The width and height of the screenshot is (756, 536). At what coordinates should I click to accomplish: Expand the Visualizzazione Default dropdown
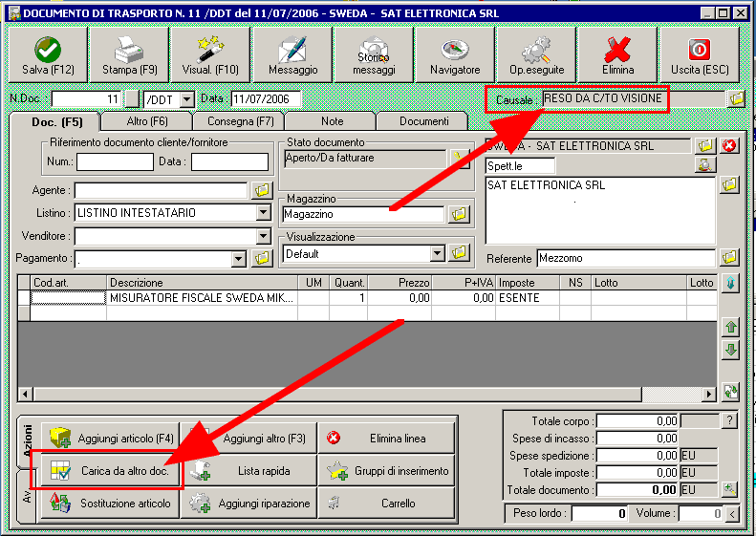coord(438,253)
